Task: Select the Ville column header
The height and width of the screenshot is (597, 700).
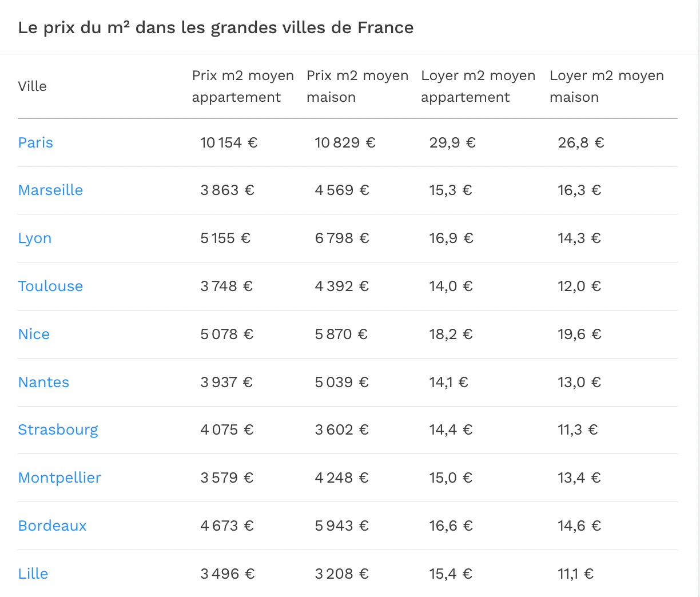Action: tap(32, 86)
